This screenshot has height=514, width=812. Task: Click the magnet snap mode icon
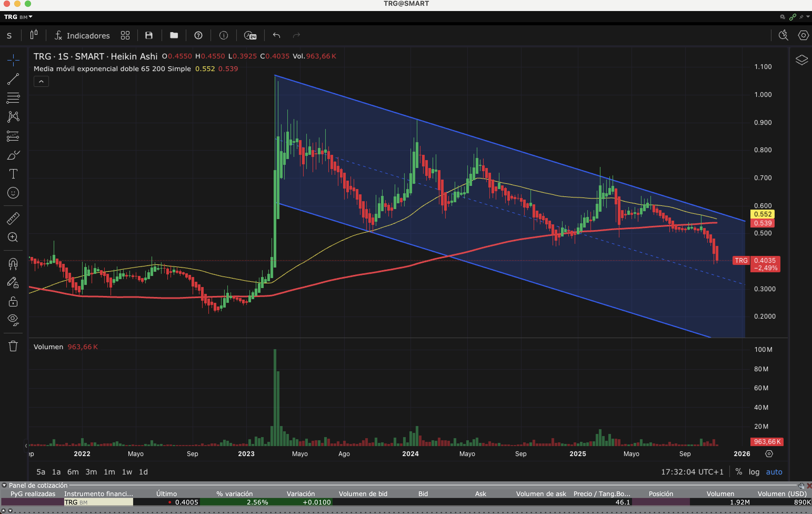[x=13, y=264]
